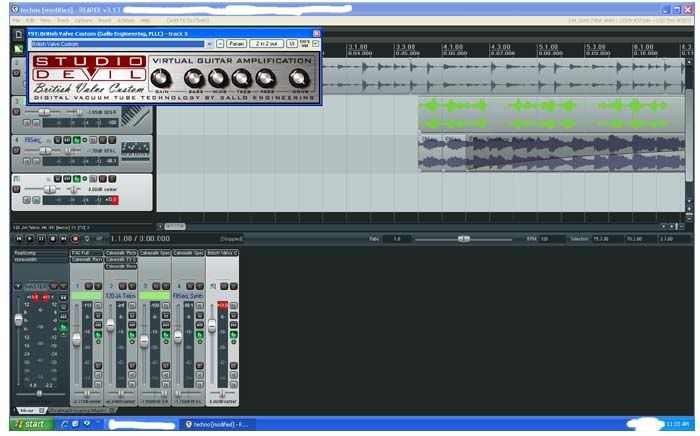The image size is (700, 436).
Task: Select the FilSeq Synth mixer channel name
Action: (x=188, y=296)
